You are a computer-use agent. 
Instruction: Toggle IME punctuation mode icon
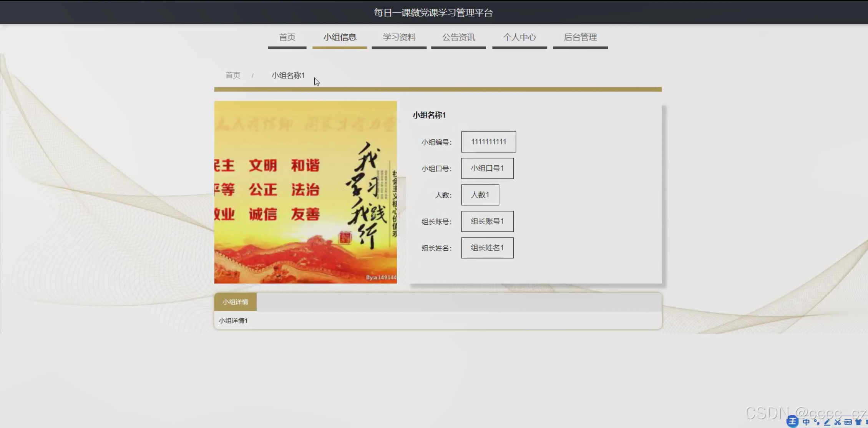tap(816, 422)
